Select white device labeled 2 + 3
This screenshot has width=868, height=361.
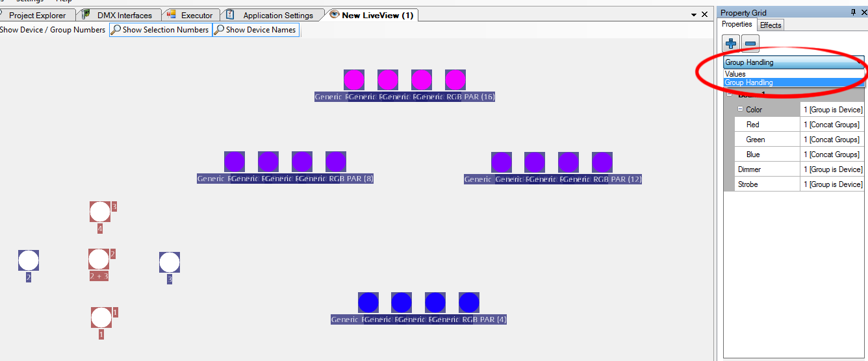click(x=99, y=259)
